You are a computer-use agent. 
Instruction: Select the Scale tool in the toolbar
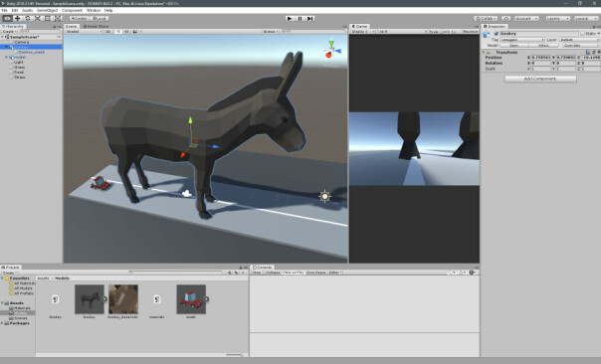tap(37, 18)
